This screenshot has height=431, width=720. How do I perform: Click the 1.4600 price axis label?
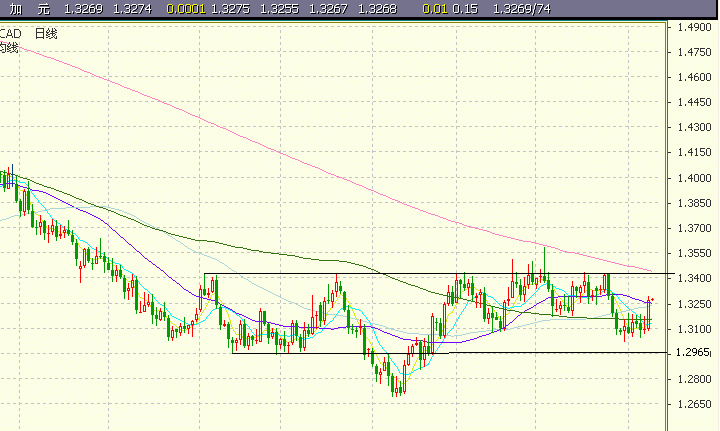coord(694,77)
